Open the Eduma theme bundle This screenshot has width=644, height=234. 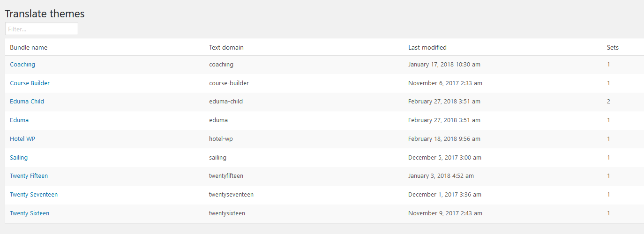point(19,120)
